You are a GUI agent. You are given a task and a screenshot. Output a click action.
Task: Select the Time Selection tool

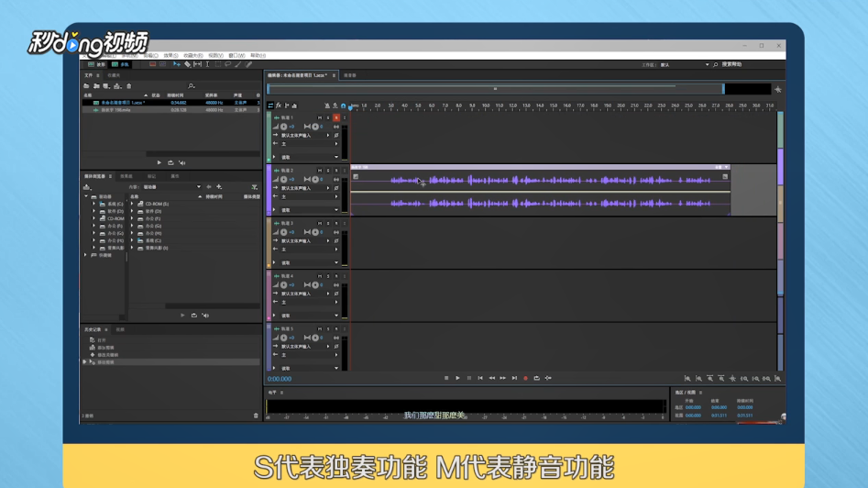click(x=207, y=64)
